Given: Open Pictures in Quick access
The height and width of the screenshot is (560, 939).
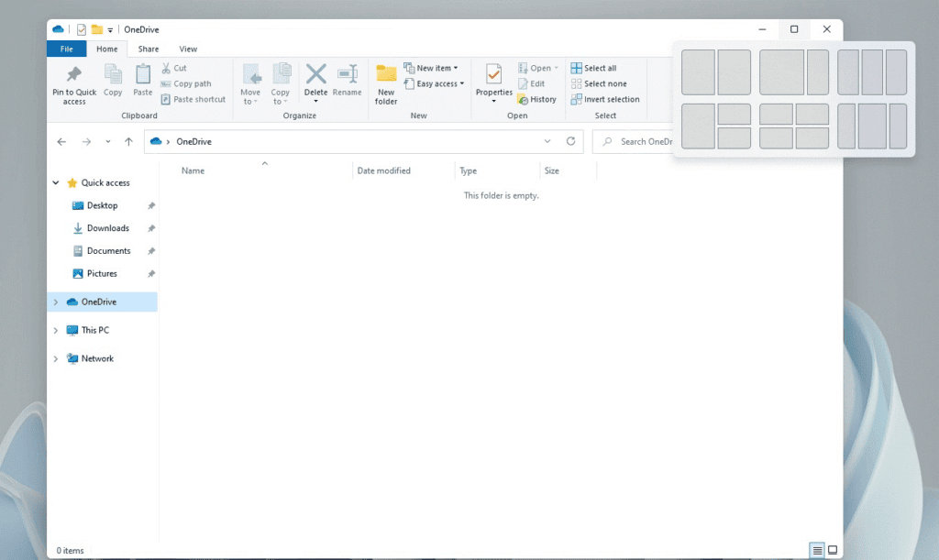Looking at the screenshot, I should pos(102,273).
